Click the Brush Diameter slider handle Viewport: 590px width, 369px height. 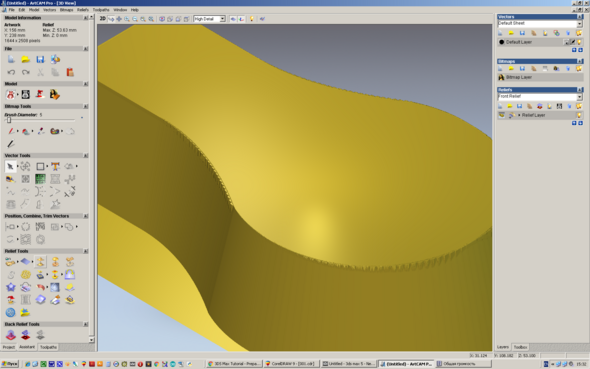click(9, 120)
